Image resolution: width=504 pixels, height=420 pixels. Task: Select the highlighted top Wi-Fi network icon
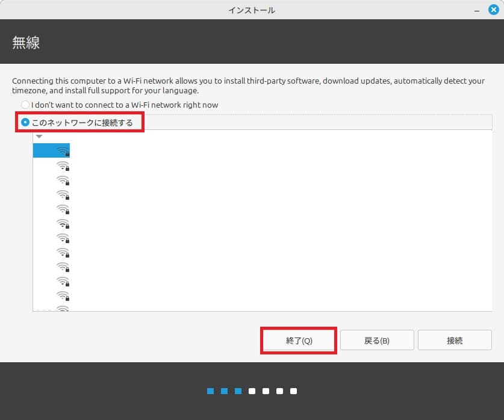point(62,150)
